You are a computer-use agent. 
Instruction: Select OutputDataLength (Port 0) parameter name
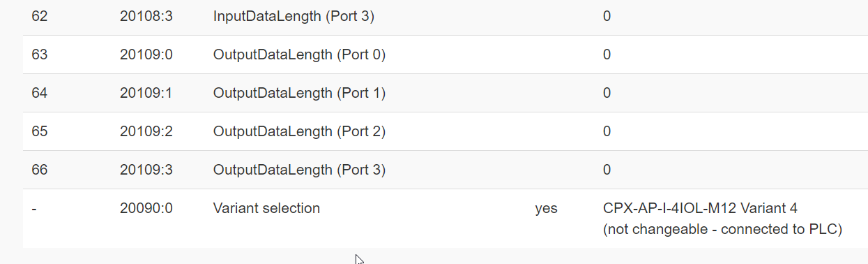click(299, 54)
